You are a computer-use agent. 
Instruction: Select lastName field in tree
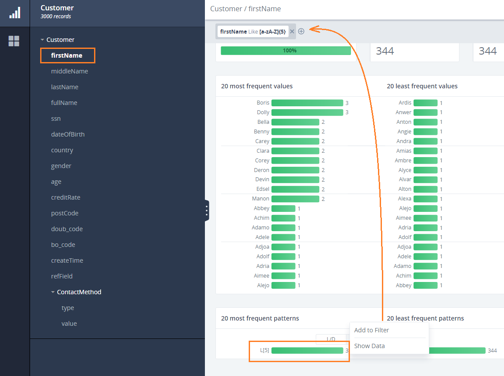(65, 87)
